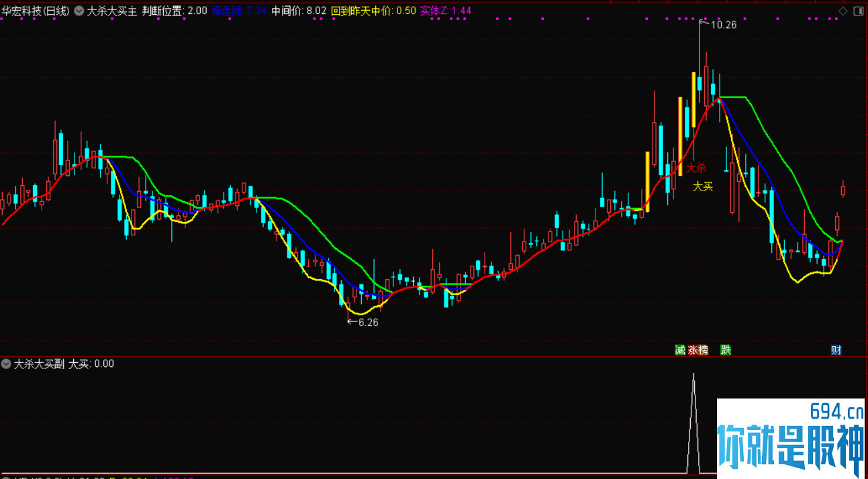868x479 pixels.
Task: Click the 10.26 high price marker
Action: [x=723, y=25]
